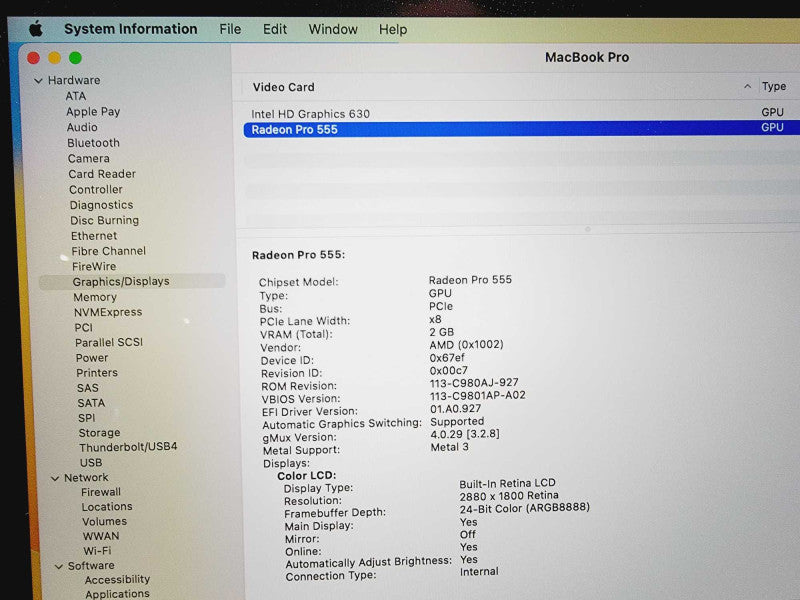Select Apple Pay in the sidebar

tap(93, 112)
